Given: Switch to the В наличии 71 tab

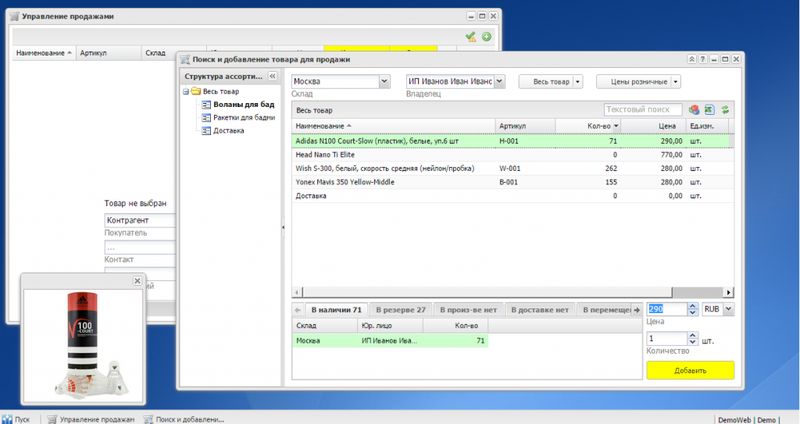Looking at the screenshot, I should [x=336, y=310].
